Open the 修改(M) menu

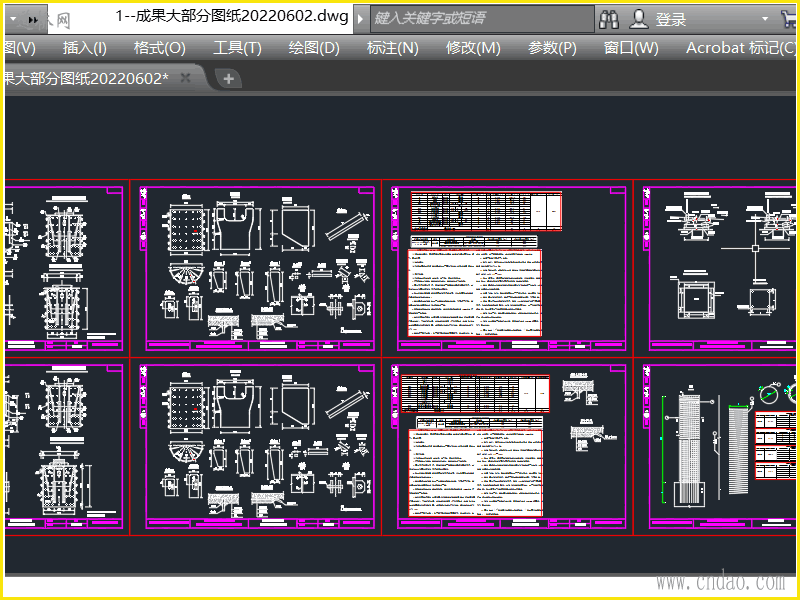click(x=473, y=48)
